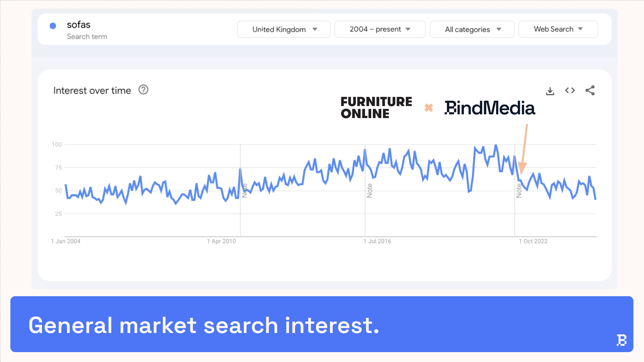Image resolution: width=644 pixels, height=362 pixels.
Task: Click the Note marker near July 2016
Action: point(370,191)
